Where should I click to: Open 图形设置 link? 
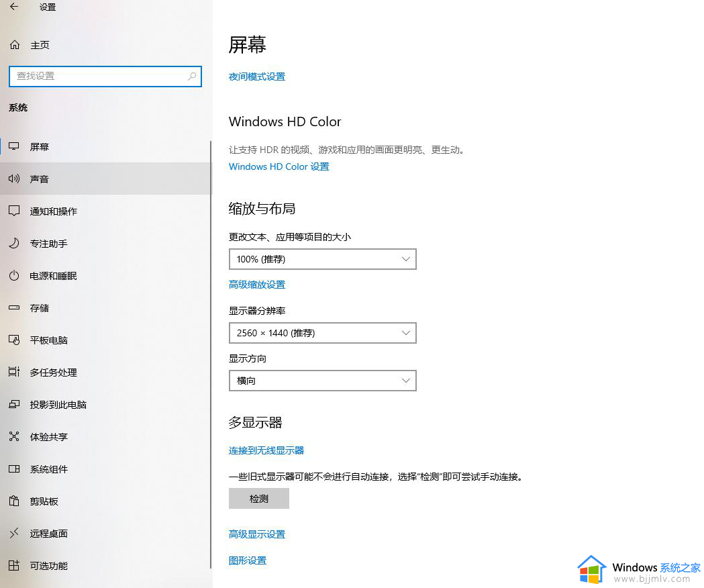(248, 560)
